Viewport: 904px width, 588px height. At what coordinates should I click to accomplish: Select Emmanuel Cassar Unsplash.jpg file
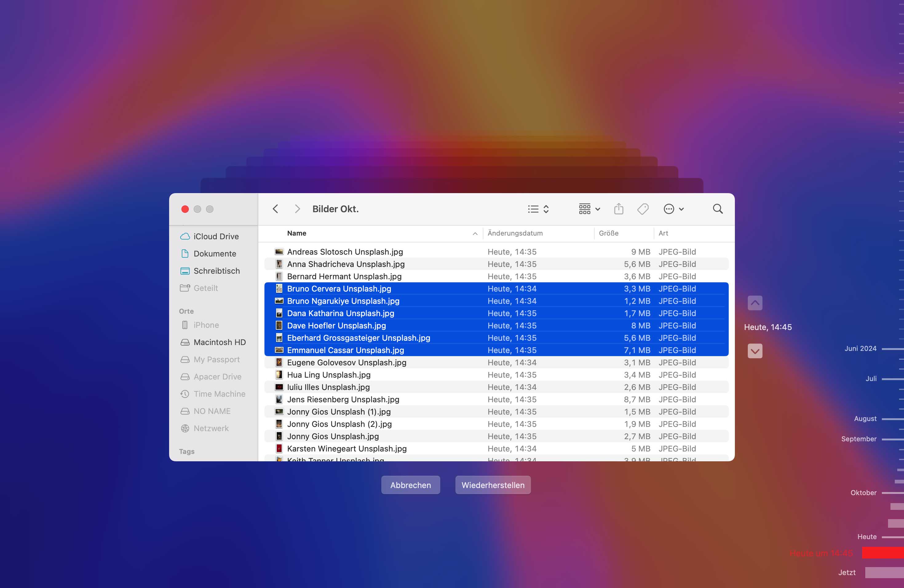[345, 349]
